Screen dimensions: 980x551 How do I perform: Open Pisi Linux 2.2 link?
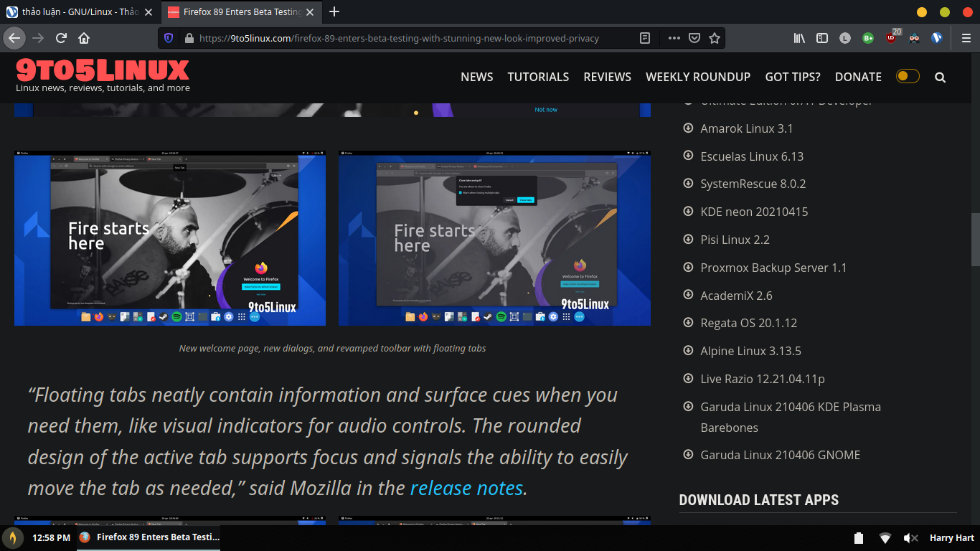pyautogui.click(x=735, y=240)
